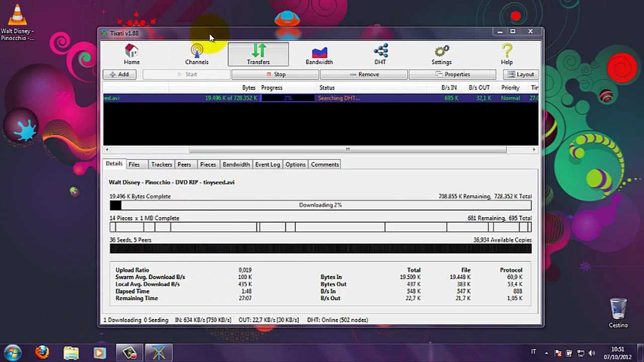This screenshot has height=362, width=644.
Task: Show hidden tray icons arrow
Action: [547, 353]
